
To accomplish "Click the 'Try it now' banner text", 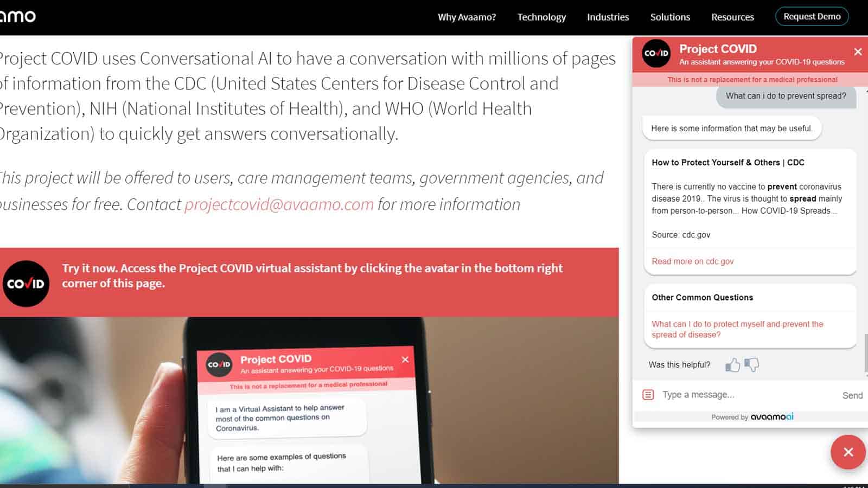I will 312,275.
